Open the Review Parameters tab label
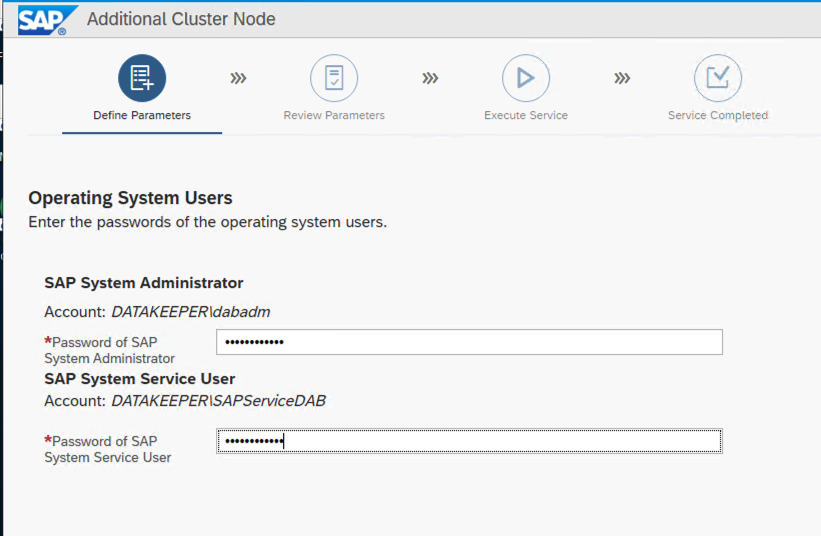This screenshot has height=536, width=821. [x=334, y=115]
